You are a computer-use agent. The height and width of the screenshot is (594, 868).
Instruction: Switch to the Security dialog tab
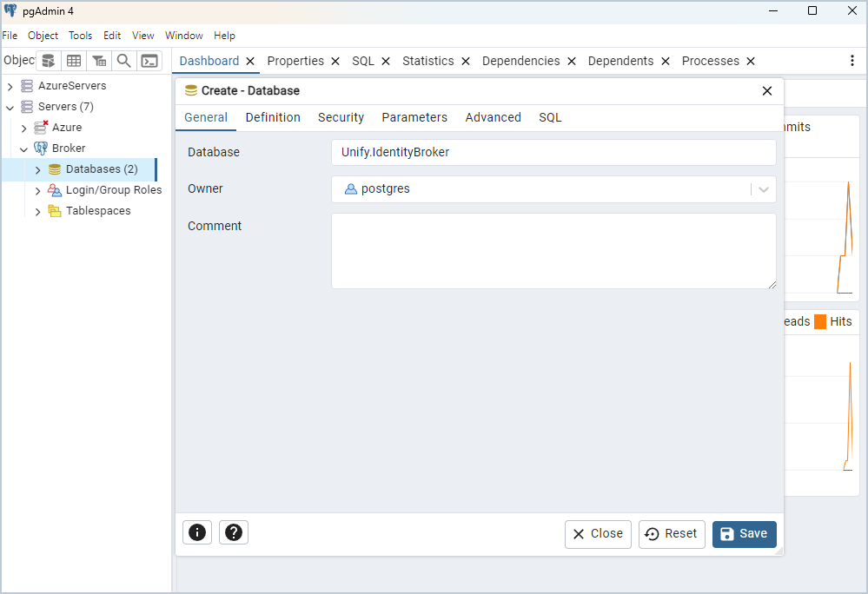pos(341,117)
